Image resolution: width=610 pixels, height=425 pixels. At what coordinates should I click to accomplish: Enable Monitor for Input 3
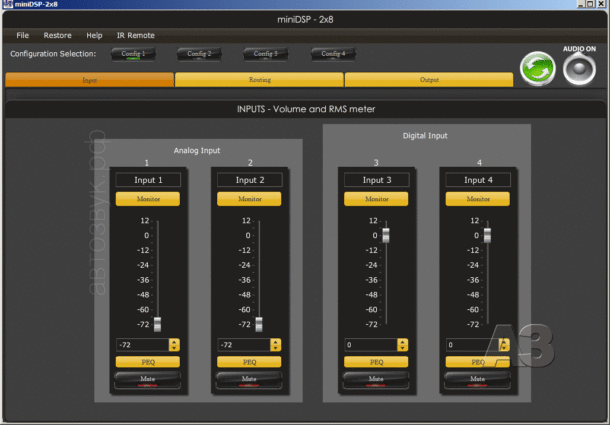(376, 199)
